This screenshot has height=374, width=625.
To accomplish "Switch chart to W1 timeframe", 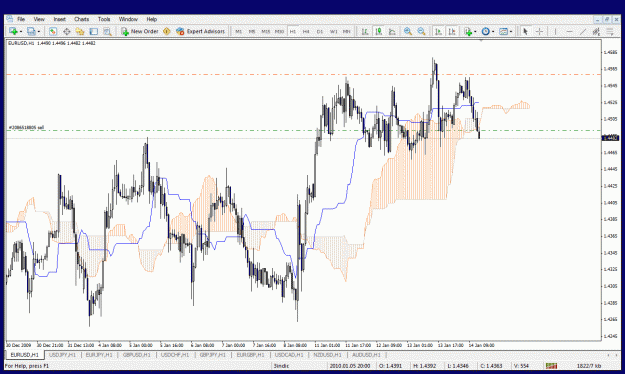I will point(333,31).
